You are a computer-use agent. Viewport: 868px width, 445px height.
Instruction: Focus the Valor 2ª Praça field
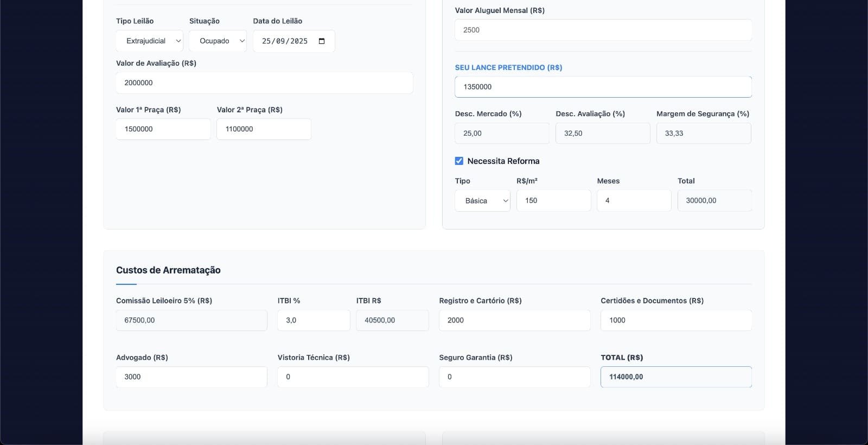[x=264, y=129]
